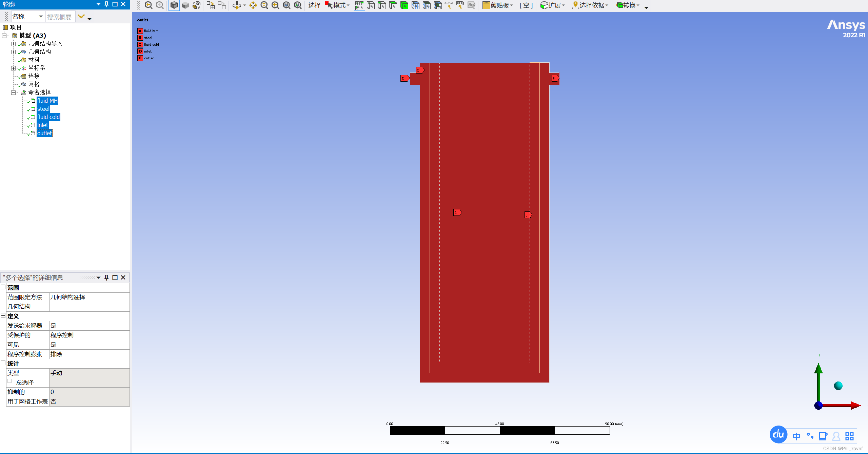Pin the outline panel with pushpin
Image resolution: width=868 pixels, height=454 pixels.
(x=106, y=4)
